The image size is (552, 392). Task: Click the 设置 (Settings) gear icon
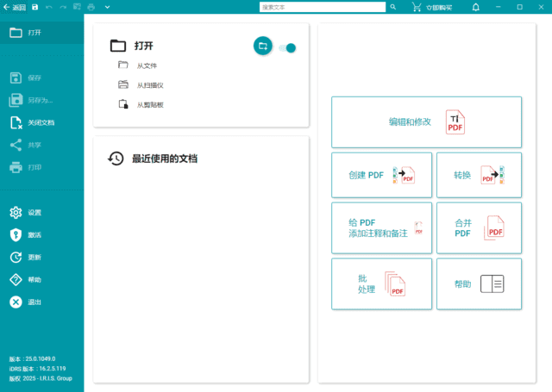point(16,213)
